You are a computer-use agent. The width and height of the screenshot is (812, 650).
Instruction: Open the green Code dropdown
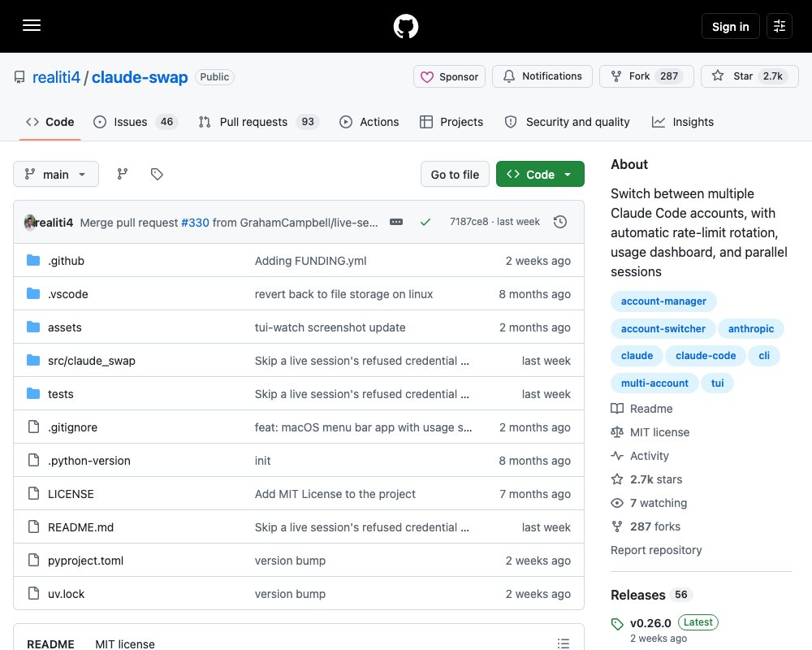(540, 174)
